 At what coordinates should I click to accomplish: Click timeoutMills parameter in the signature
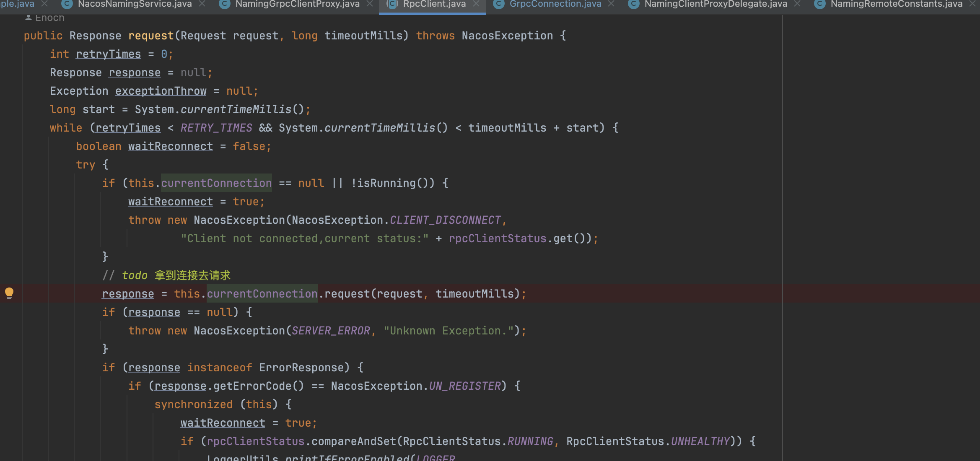(x=363, y=36)
